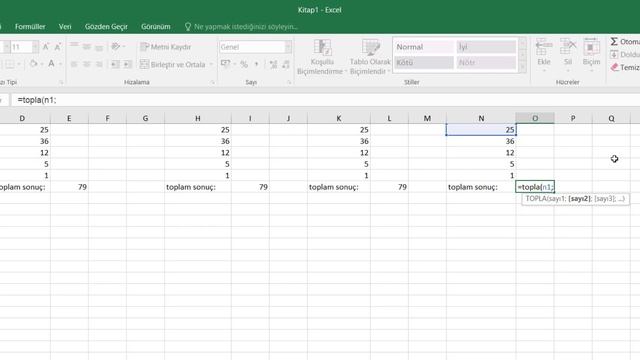Open font group dialog launcher
Viewport: 640px width, 360px height.
point(61,82)
